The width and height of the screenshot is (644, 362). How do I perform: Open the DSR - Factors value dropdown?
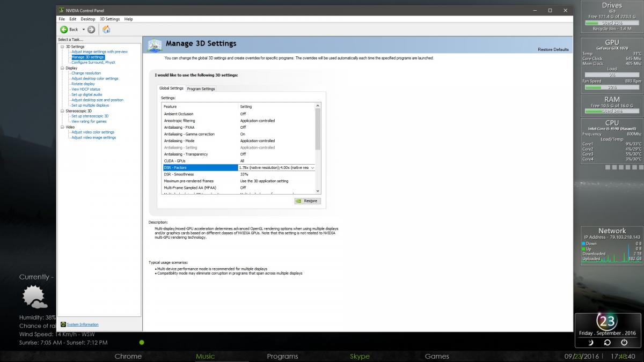(x=312, y=168)
